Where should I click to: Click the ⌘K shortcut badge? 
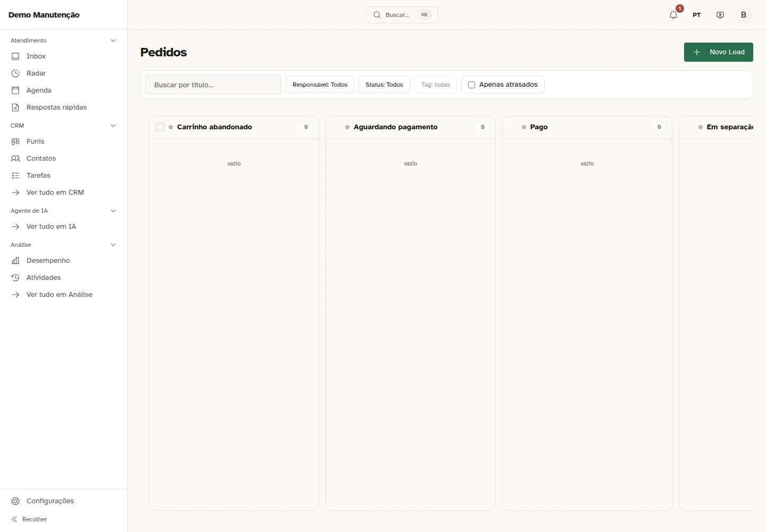[424, 15]
